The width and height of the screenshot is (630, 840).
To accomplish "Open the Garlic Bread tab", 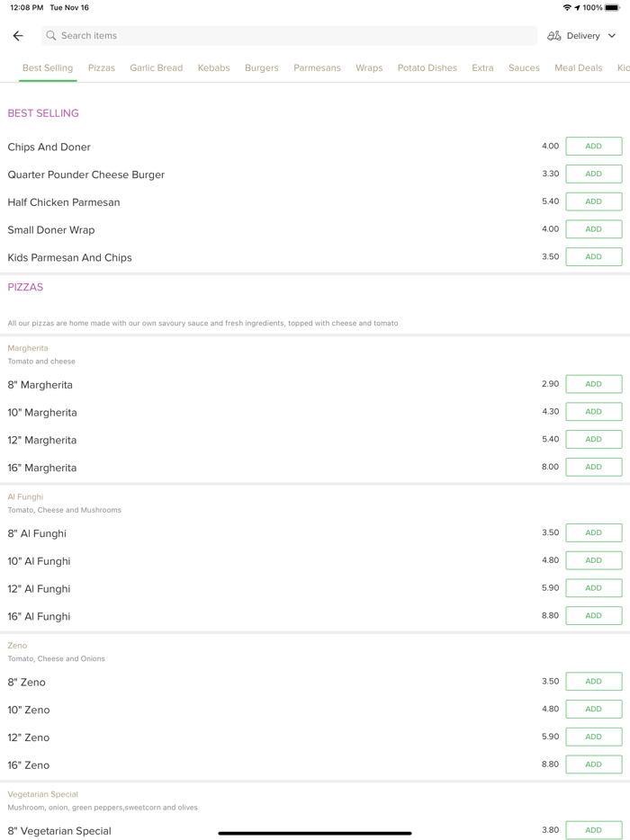I will (156, 67).
